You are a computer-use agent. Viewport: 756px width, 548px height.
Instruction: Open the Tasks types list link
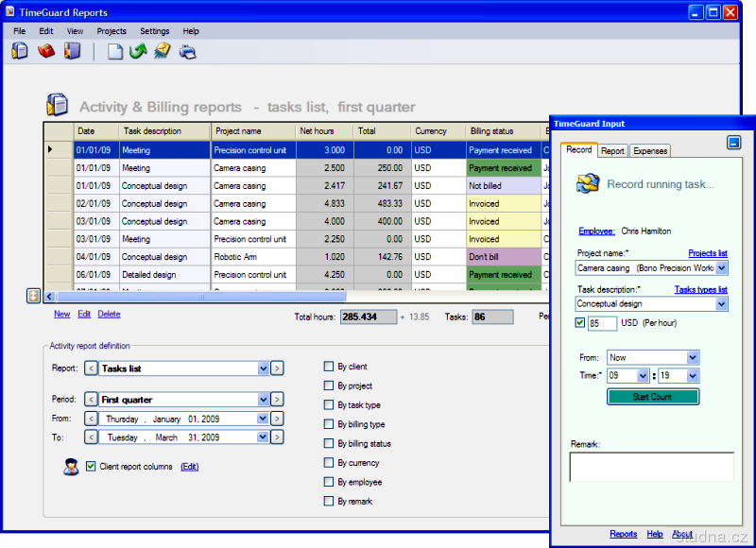coord(700,289)
